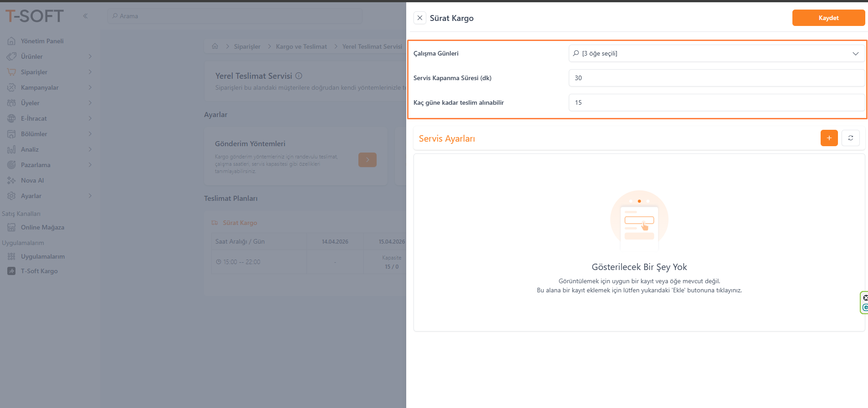Click the Yönetim Paneli home icon

(11, 41)
